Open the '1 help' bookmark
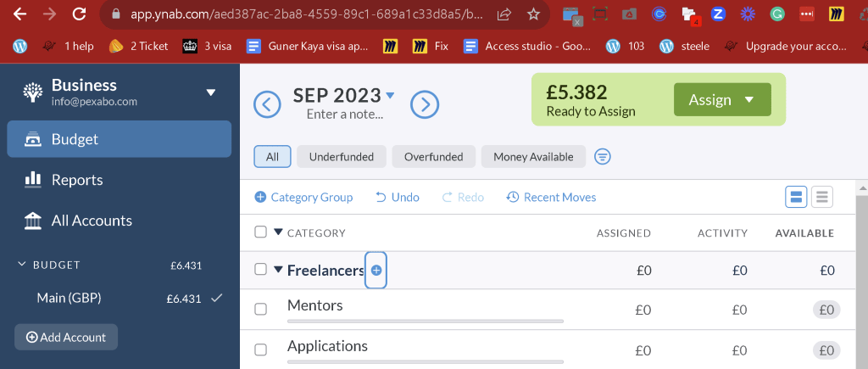This screenshot has height=369, width=868. [68, 46]
